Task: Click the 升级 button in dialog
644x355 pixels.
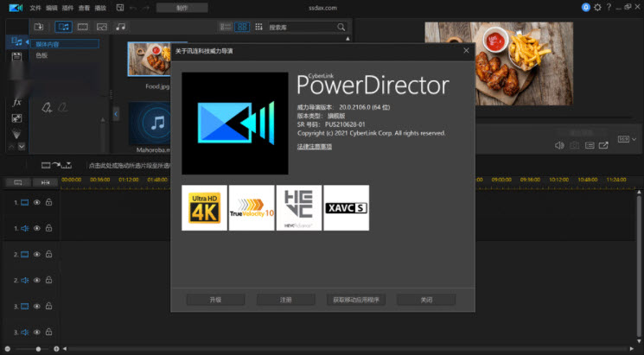Action: 215,300
